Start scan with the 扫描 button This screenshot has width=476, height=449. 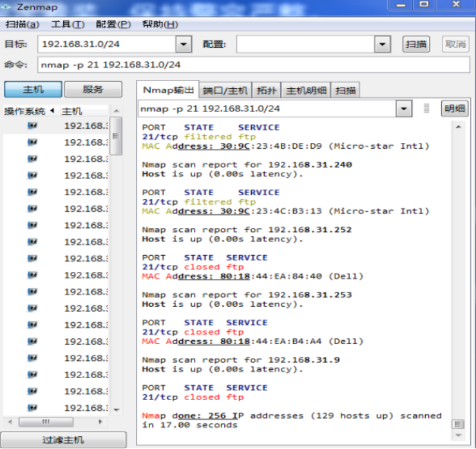[416, 44]
